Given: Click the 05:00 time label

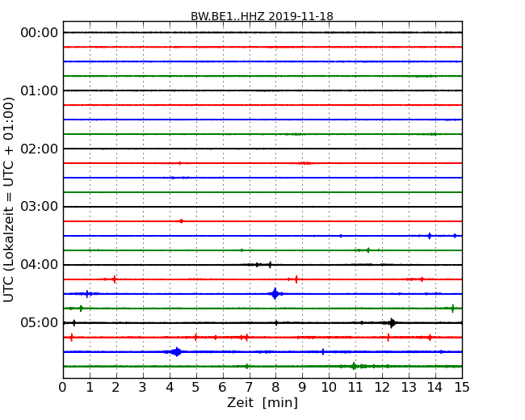Looking at the screenshot, I should [x=40, y=322].
